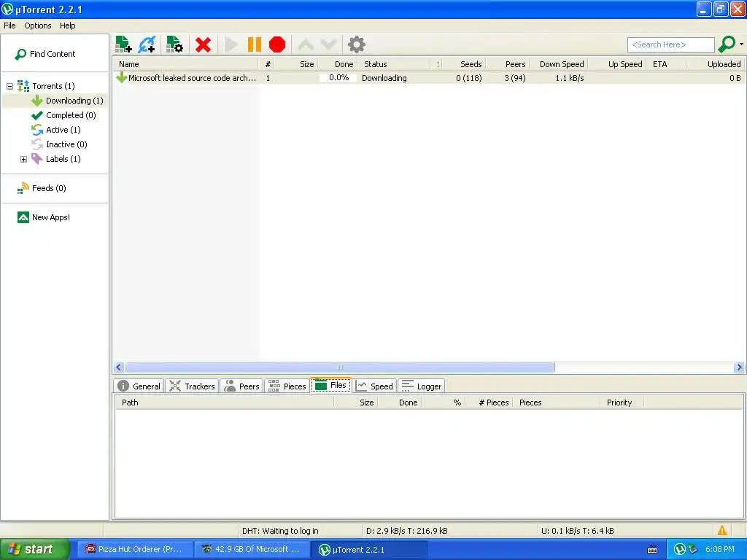Open the Options menu
747x560 pixels.
38,26
